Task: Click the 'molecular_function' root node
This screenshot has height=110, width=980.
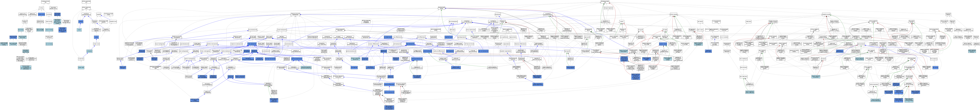Action: coord(46,2)
